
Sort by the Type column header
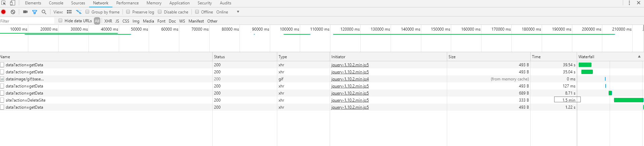pos(303,57)
